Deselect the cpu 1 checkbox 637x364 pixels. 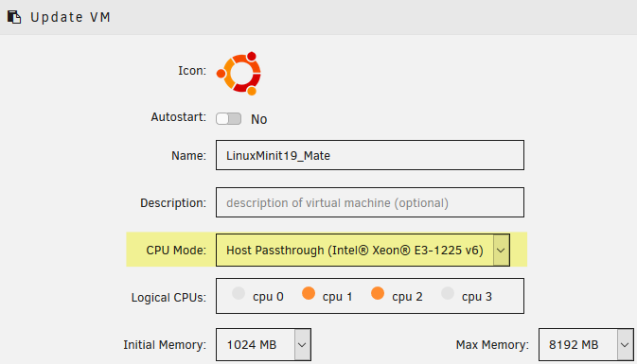tap(309, 293)
